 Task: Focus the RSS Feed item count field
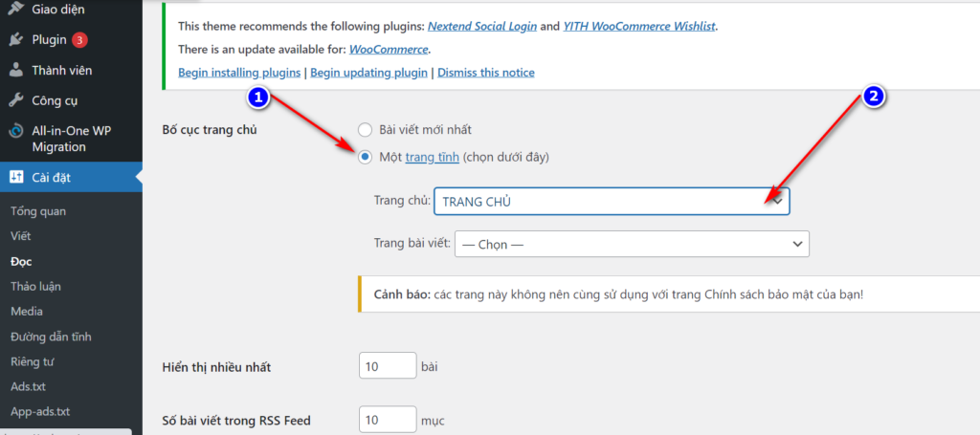point(388,420)
